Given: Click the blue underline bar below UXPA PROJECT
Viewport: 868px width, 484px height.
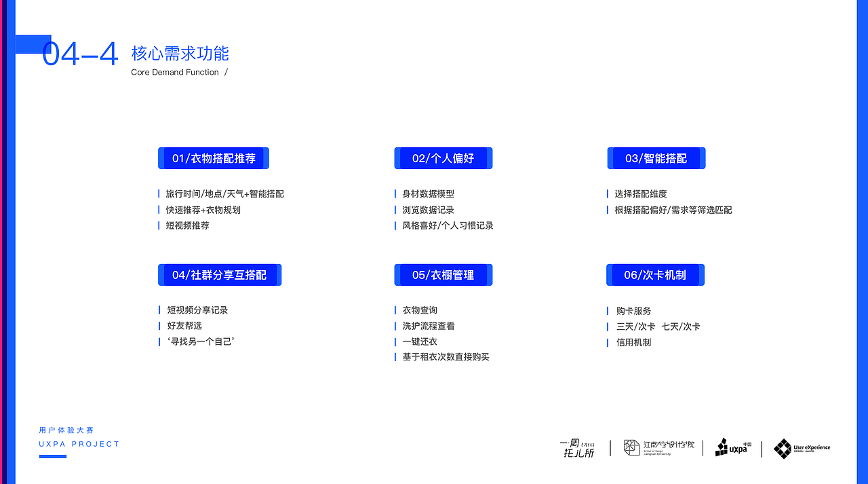Looking at the screenshot, I should point(52,456).
